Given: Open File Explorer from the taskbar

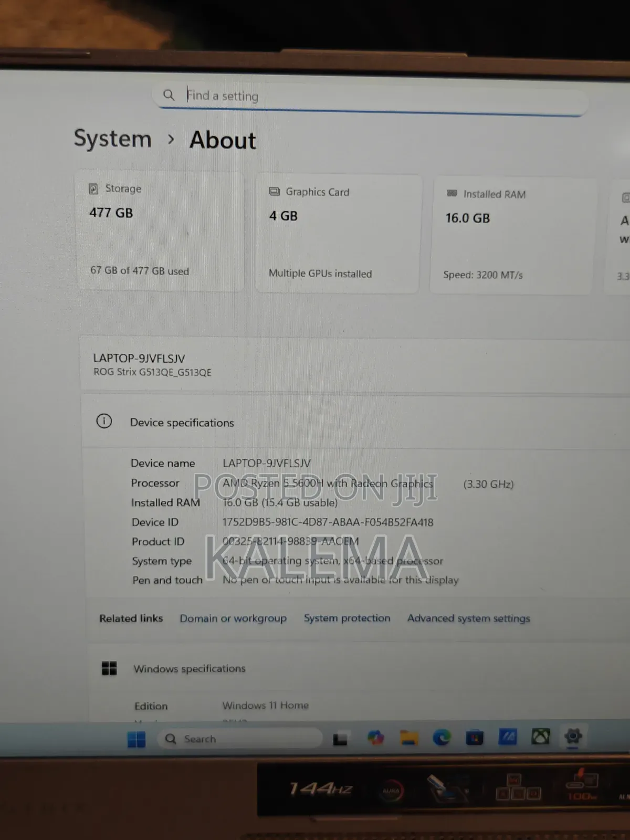Looking at the screenshot, I should 409,738.
